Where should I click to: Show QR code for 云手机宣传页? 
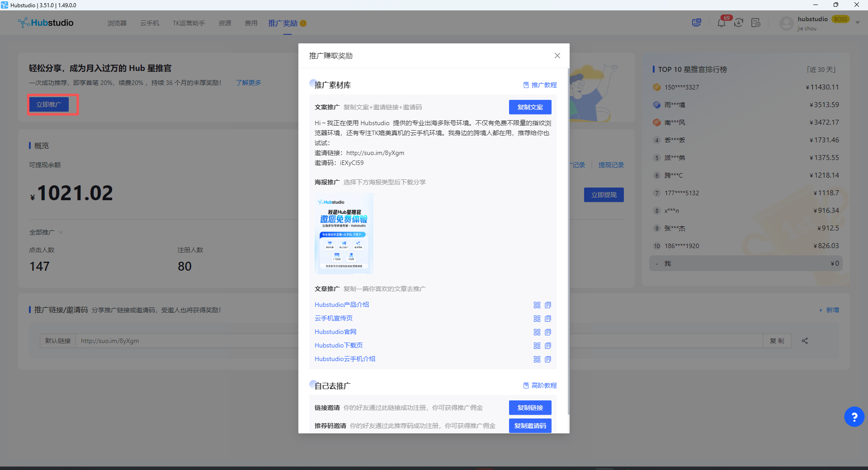click(537, 319)
